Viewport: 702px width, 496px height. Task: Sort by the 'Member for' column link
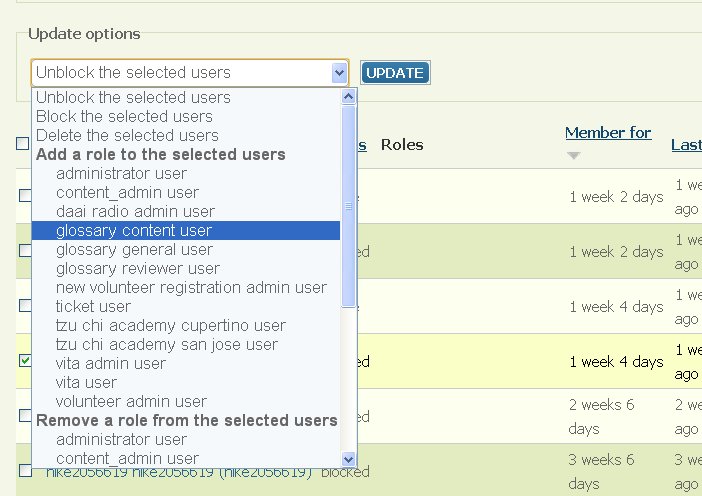[x=607, y=132]
